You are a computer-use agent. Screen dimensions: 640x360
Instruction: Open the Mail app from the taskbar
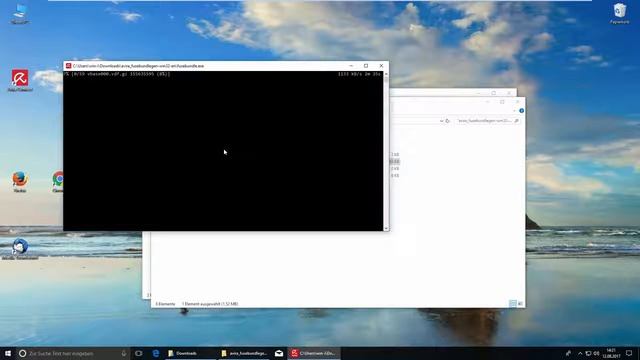click(279, 353)
